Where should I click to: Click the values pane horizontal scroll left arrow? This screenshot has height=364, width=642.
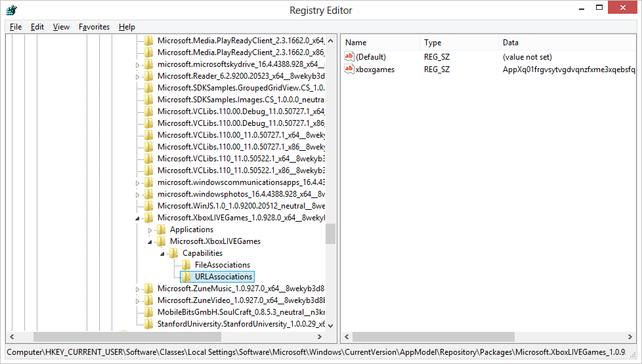pyautogui.click(x=347, y=336)
